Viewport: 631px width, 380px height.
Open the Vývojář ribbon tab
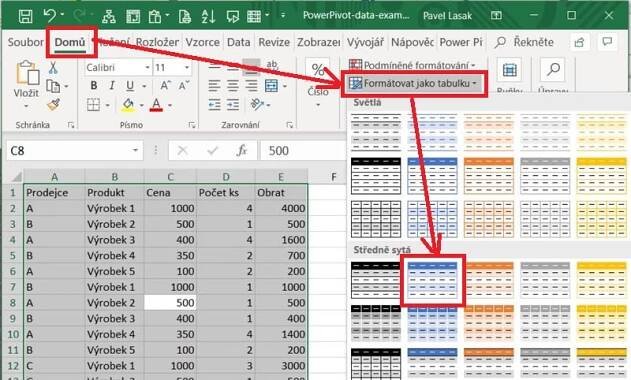coord(365,42)
